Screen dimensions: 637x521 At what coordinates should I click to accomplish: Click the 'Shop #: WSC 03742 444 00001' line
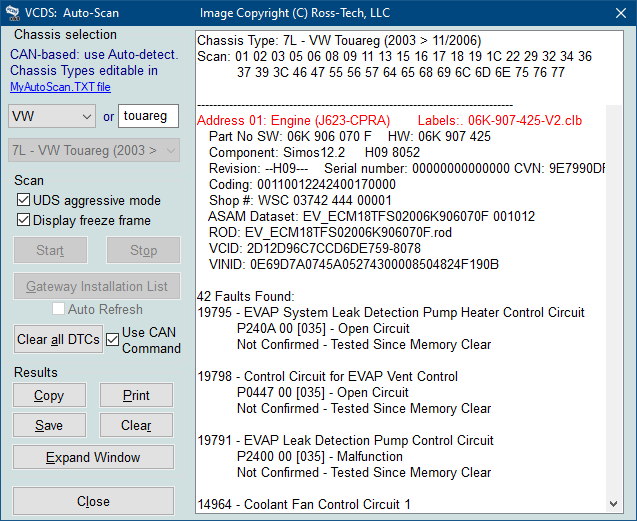click(x=300, y=200)
